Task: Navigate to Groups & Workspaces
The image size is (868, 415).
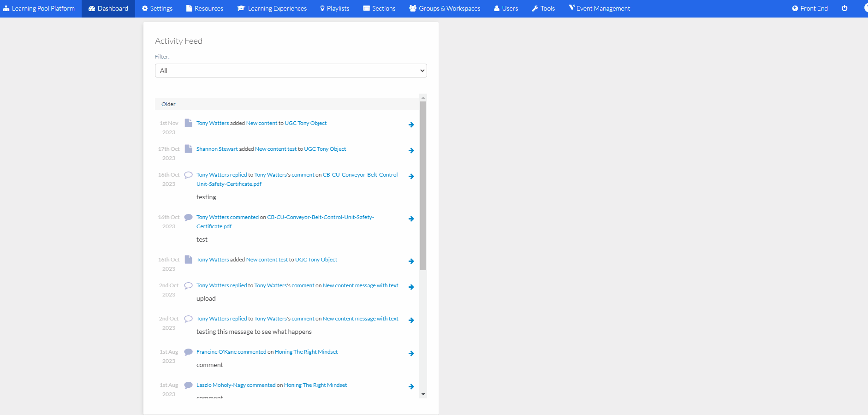Action: pos(444,8)
